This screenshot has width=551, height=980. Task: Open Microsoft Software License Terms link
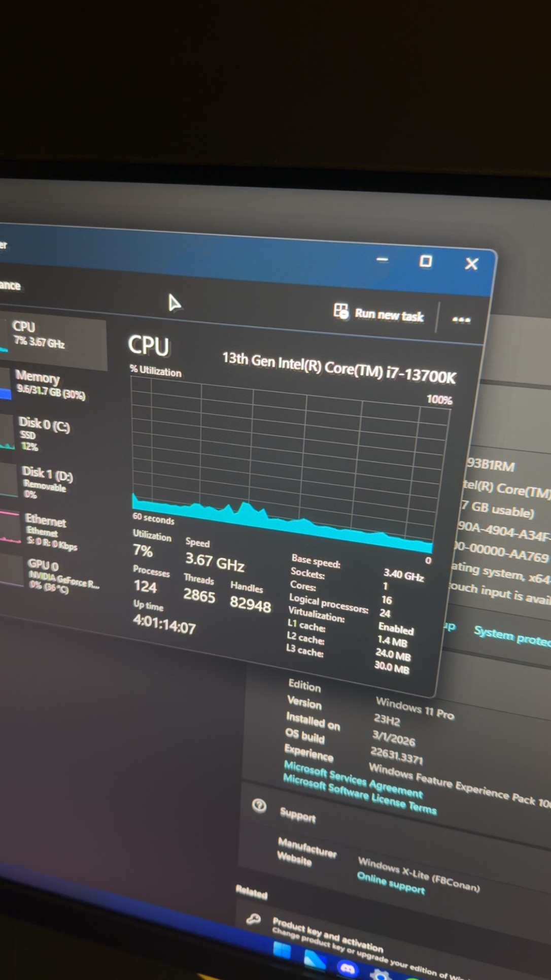[359, 794]
